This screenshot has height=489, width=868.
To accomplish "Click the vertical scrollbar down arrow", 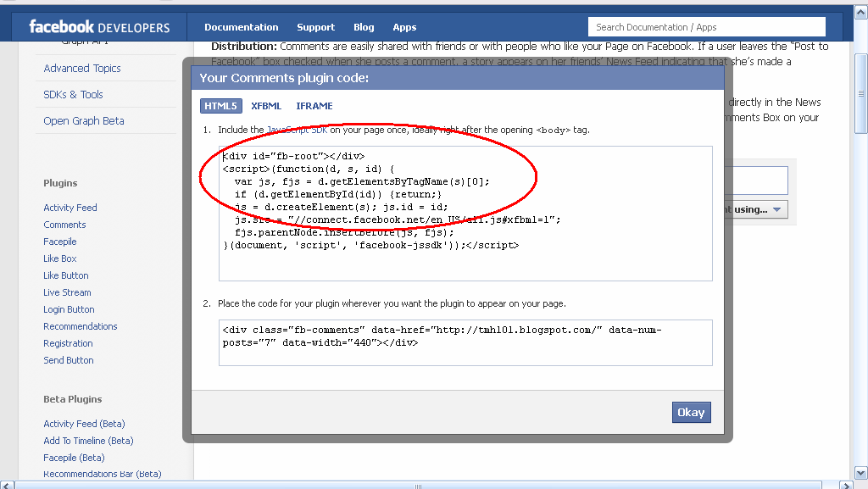I will [x=861, y=474].
